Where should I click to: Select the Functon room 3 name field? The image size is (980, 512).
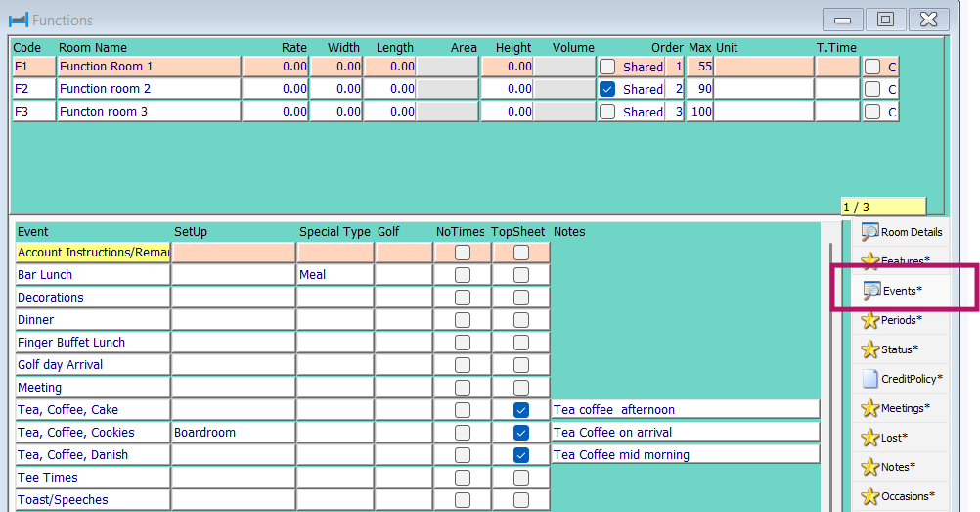[x=149, y=112]
